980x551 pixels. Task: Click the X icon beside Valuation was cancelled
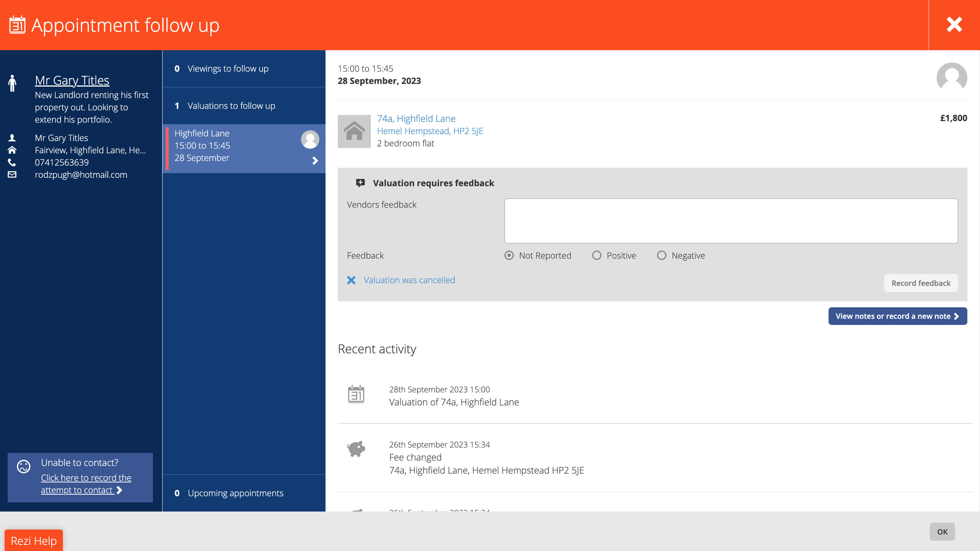pos(351,280)
